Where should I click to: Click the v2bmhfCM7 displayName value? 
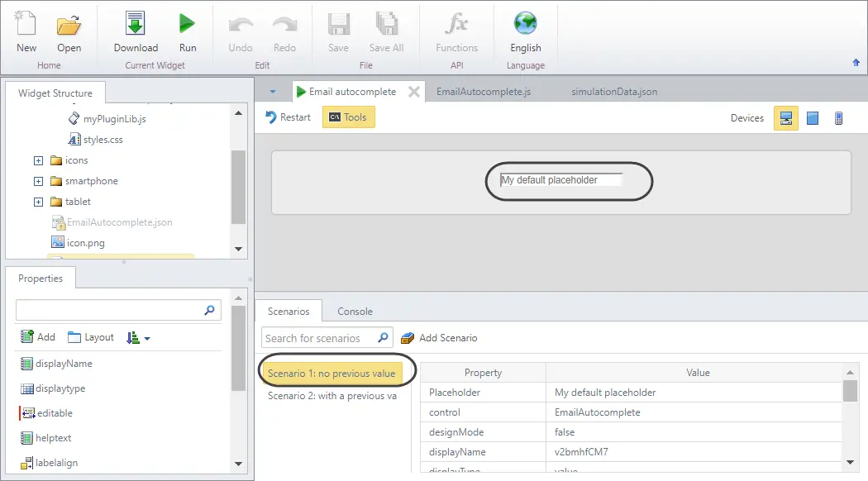click(x=694, y=452)
